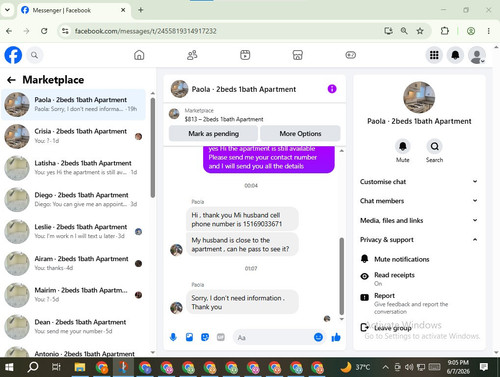Open the Marketplace store icon in top navigation
Viewport: 500px width, 377px height.
[x=298, y=55]
